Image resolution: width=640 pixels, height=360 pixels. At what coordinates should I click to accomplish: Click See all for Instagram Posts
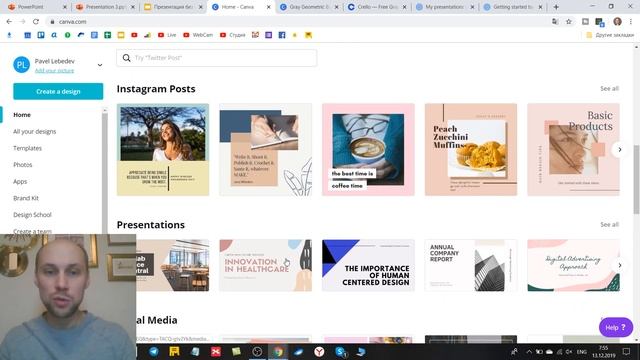(x=609, y=89)
